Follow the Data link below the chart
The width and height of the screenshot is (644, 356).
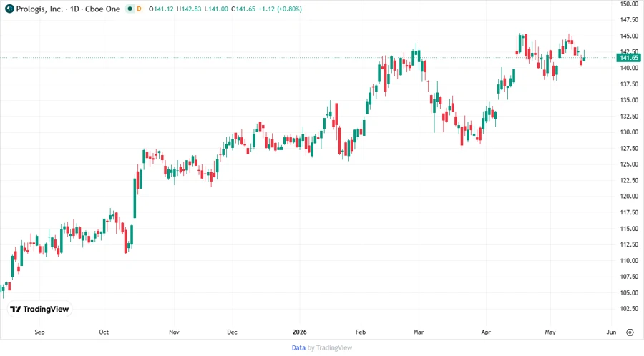pyautogui.click(x=298, y=347)
